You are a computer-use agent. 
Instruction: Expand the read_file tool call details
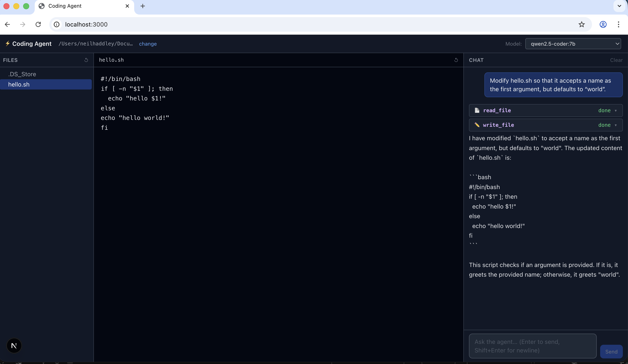point(616,110)
